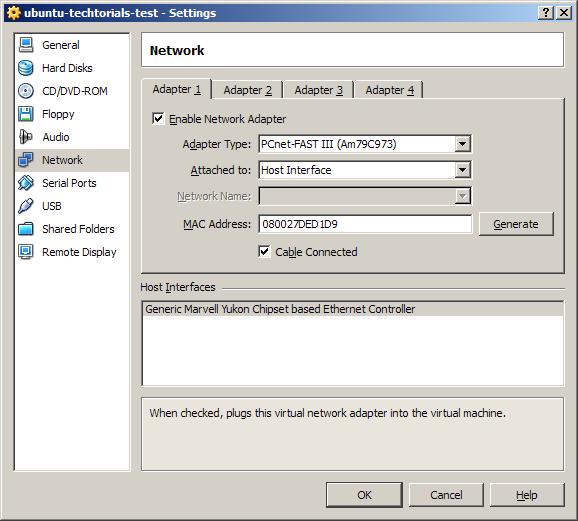Select the Shared Folders icon

(x=26, y=229)
